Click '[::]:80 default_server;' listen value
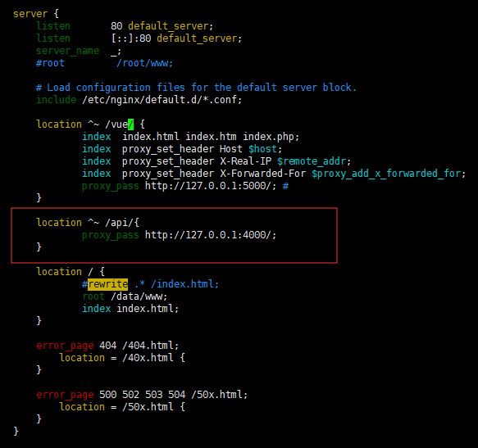 (176, 38)
